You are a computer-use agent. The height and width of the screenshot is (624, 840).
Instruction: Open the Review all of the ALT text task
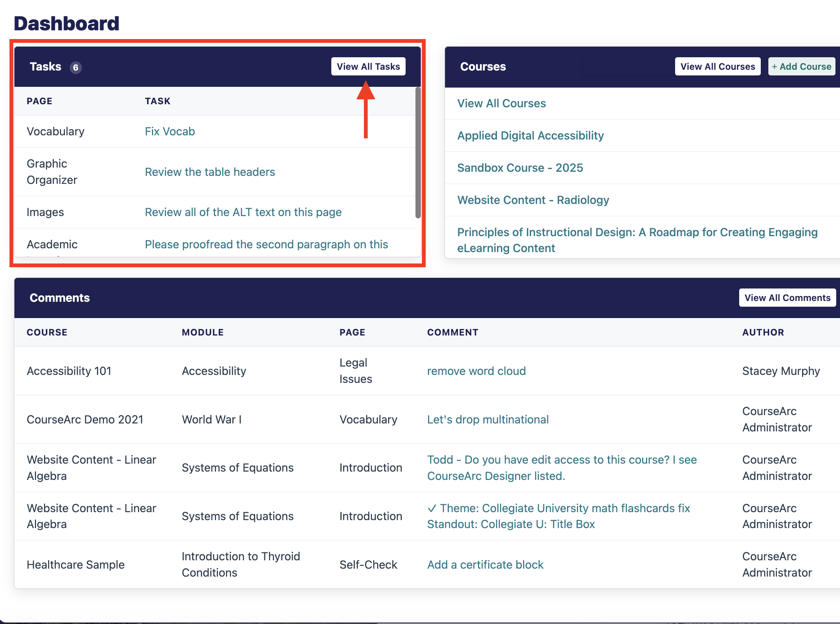click(243, 212)
